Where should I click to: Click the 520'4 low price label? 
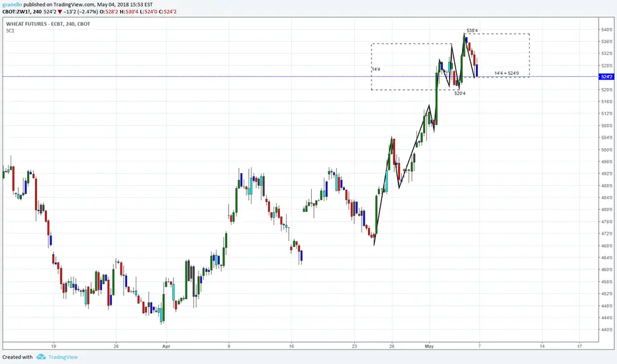459,93
